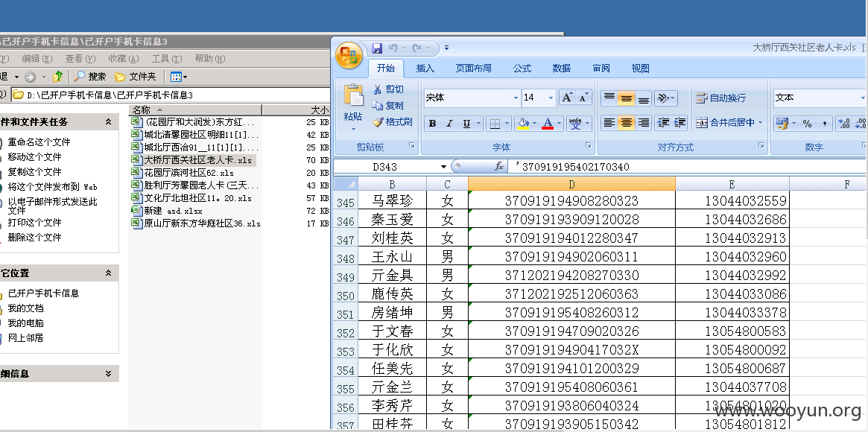This screenshot has width=868, height=432.
Task: Toggle align text right
Action: 643,122
